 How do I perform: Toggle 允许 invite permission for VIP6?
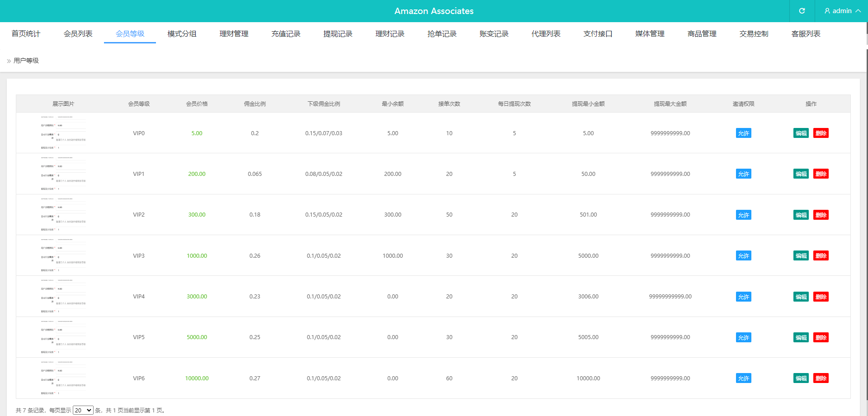tap(743, 378)
